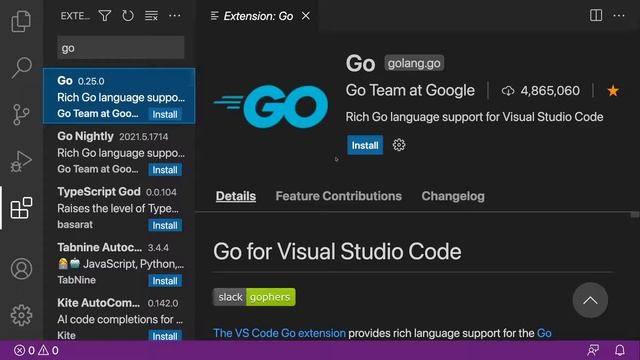640x360 pixels.
Task: Filter extensions with the funnel icon
Action: pos(104,16)
